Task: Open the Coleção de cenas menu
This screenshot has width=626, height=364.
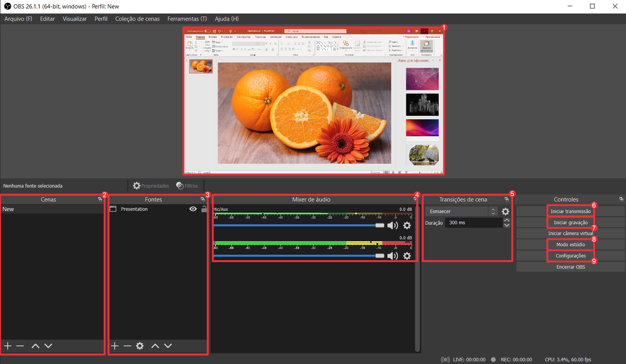Action: tap(137, 19)
